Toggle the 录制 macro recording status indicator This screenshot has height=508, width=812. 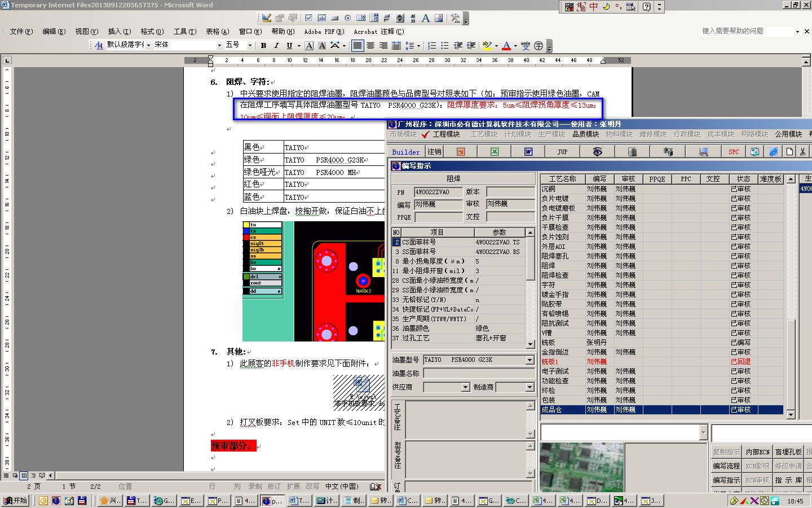pyautogui.click(x=255, y=487)
